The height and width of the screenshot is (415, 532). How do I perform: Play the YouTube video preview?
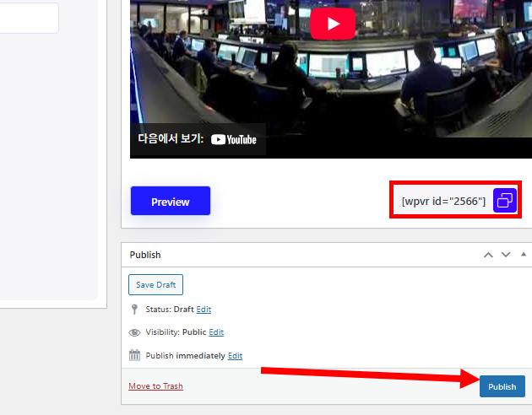tap(333, 24)
